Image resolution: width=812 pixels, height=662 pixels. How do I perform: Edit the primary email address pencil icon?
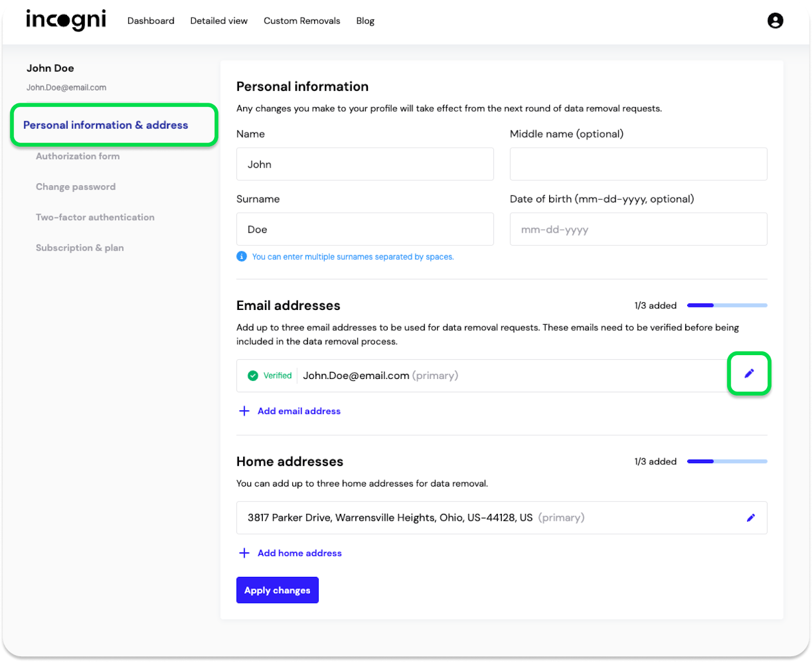point(749,373)
